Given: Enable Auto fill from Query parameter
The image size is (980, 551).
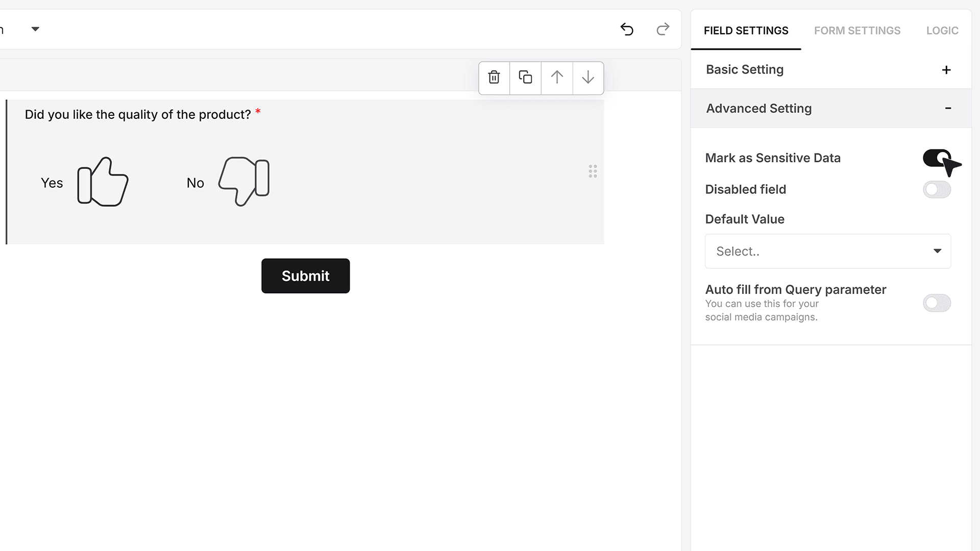Looking at the screenshot, I should pyautogui.click(x=937, y=303).
